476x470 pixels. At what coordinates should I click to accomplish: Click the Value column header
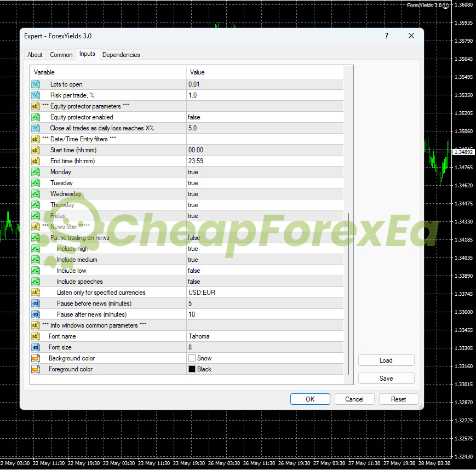265,72
